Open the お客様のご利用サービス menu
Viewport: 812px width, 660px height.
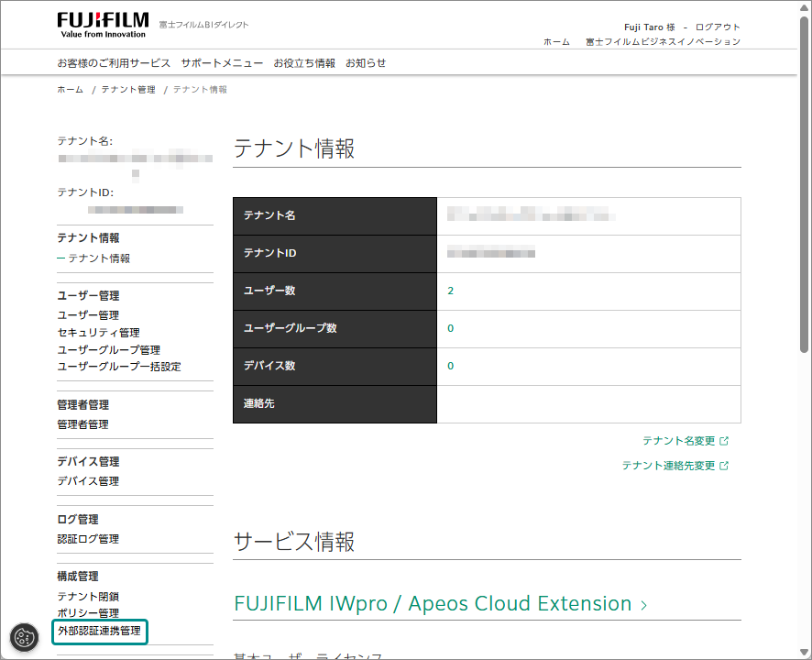[x=114, y=63]
